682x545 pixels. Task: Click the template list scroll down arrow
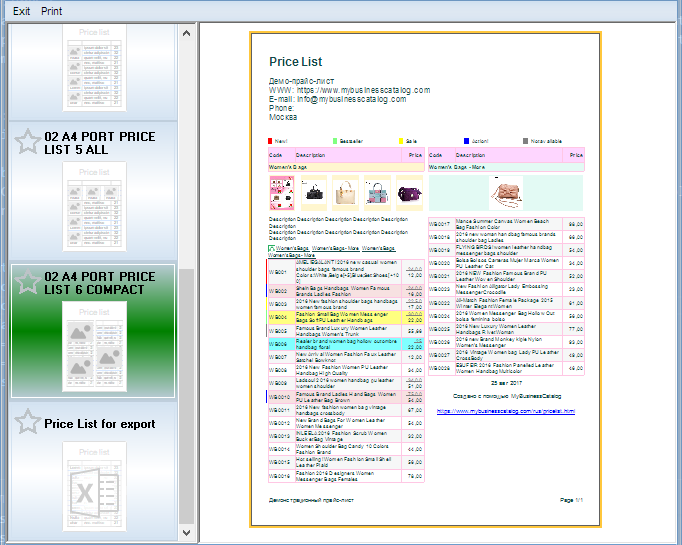click(x=187, y=532)
